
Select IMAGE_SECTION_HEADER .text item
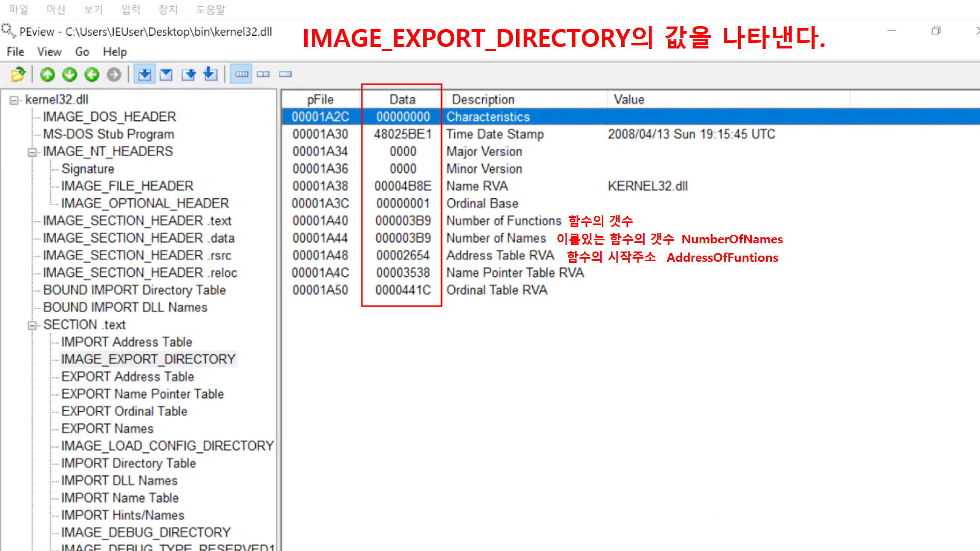[137, 221]
